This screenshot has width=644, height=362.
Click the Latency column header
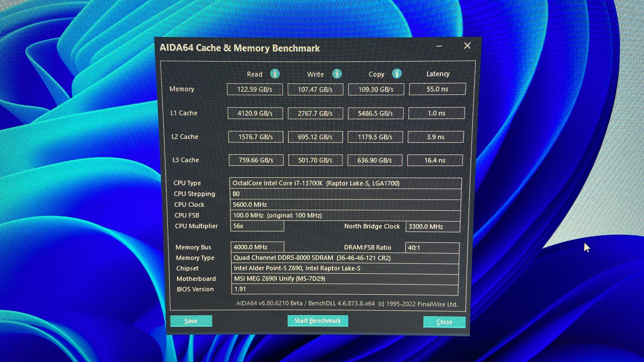tap(438, 74)
